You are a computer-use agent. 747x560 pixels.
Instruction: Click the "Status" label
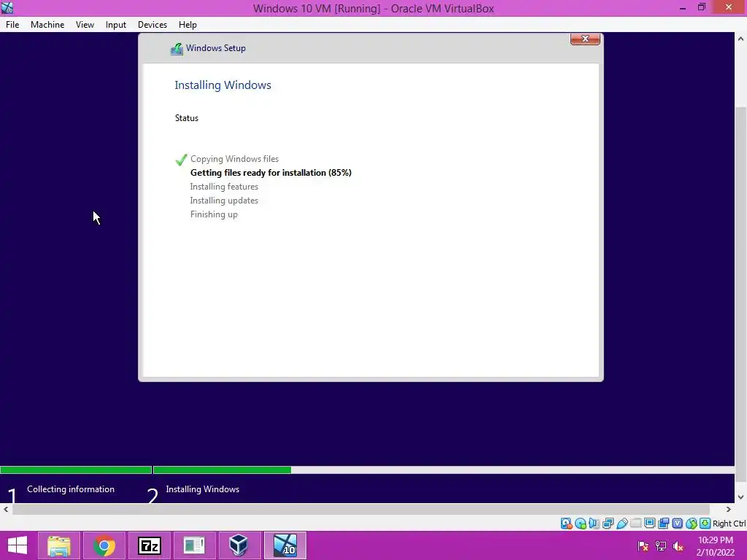186,118
